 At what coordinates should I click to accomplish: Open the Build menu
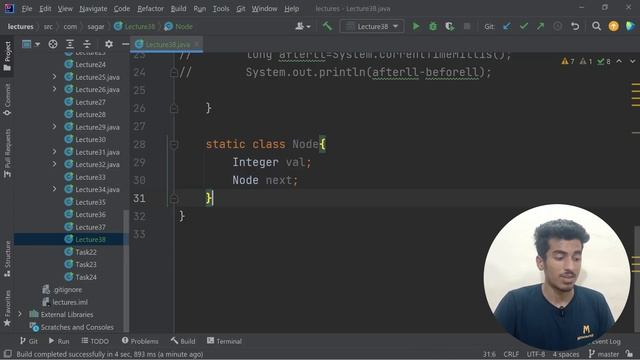point(178,9)
